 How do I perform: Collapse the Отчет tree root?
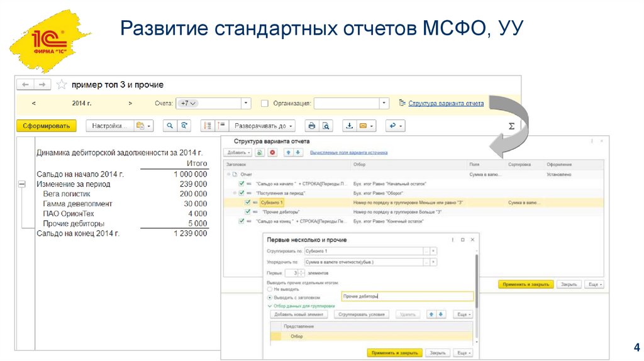[229, 174]
